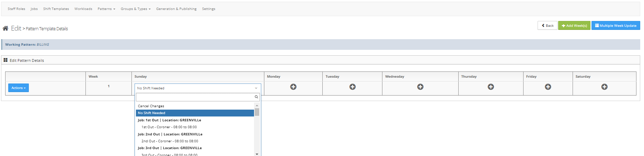Click the Friday add-shift icon

[548, 87]
